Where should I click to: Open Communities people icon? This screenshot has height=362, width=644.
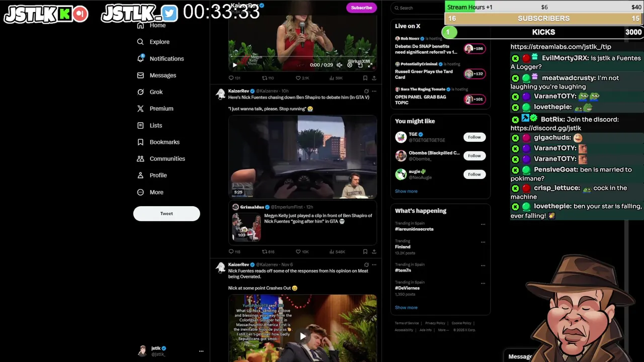coord(140,158)
